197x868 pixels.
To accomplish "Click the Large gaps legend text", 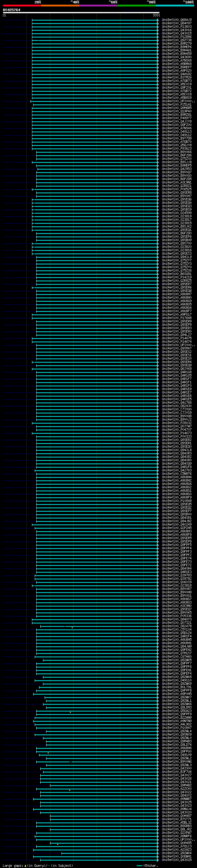I will click(38, 865).
